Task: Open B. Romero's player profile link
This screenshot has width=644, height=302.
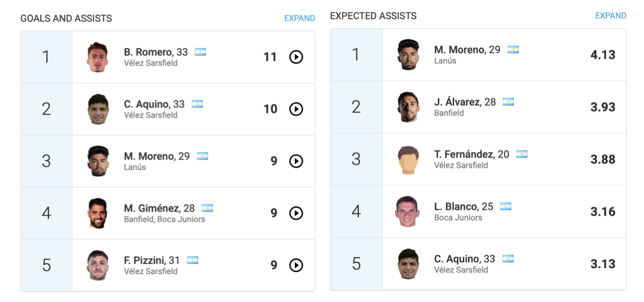Action: tap(148, 52)
